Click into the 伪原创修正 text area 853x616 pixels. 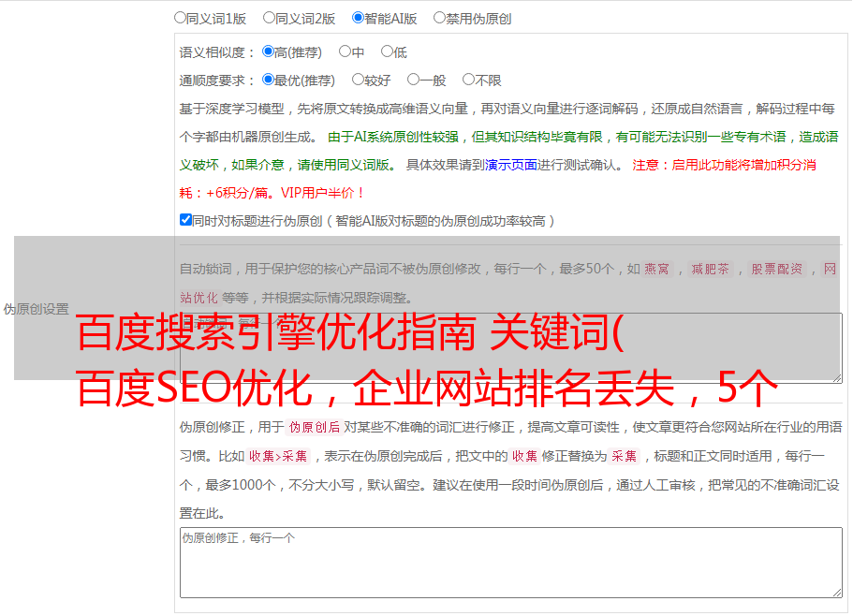coord(511,563)
